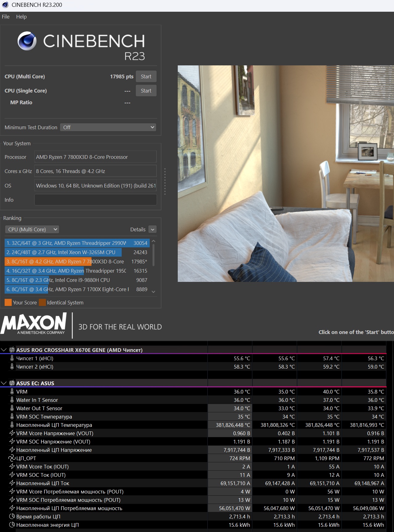The image size is (394, 532).
Task: Click Время работы ЦП value 2,713.4 h first column
Action: point(239,517)
